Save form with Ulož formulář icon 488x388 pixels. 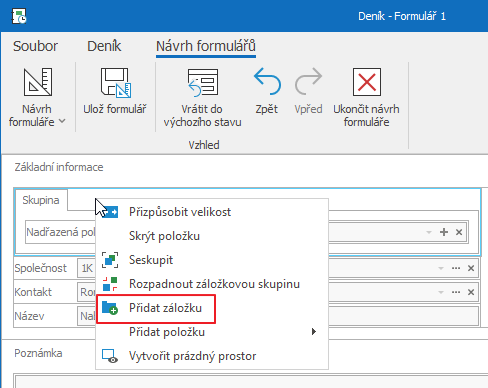click(x=116, y=83)
